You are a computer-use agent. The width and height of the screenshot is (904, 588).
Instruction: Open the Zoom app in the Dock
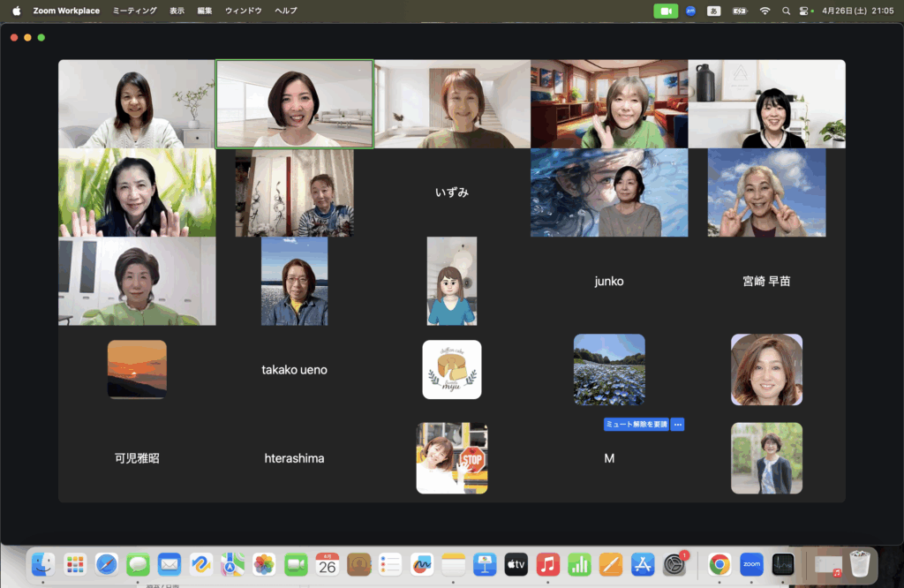[751, 564]
